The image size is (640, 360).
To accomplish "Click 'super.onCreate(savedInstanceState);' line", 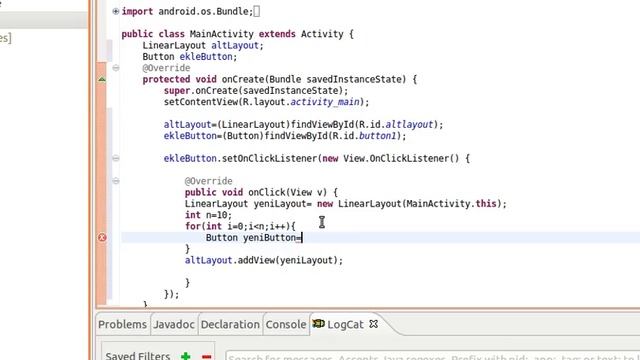I will (256, 90).
